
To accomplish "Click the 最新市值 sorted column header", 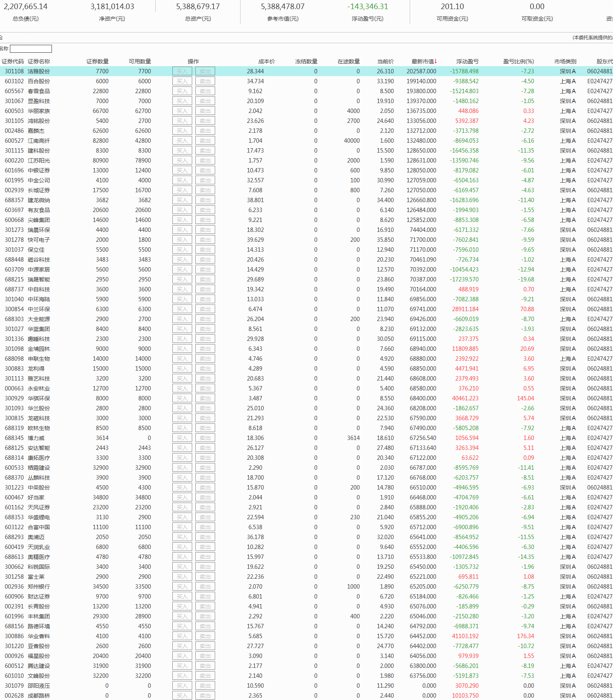I will 424,61.
